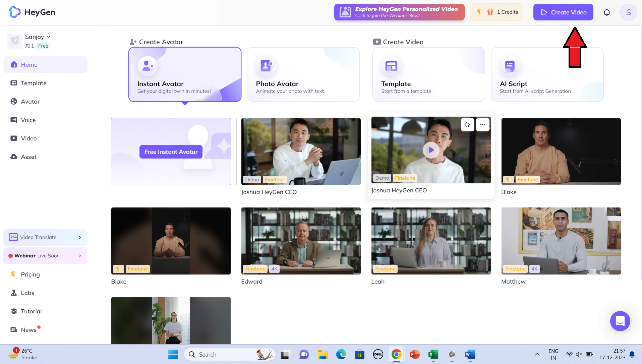
Task: Click the Video Translate icon
Action: pos(13,237)
